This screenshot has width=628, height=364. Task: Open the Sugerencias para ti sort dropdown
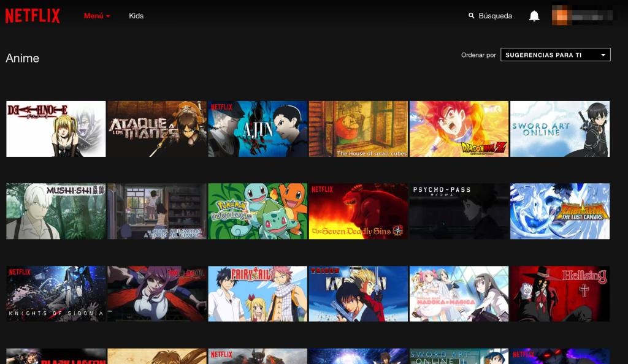[x=555, y=55]
